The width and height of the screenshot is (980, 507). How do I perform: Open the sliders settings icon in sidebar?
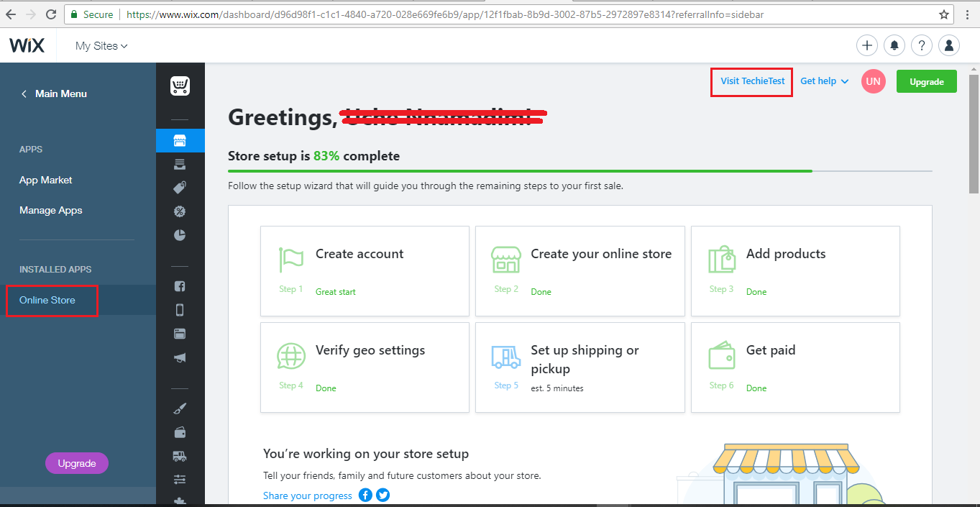pyautogui.click(x=180, y=480)
